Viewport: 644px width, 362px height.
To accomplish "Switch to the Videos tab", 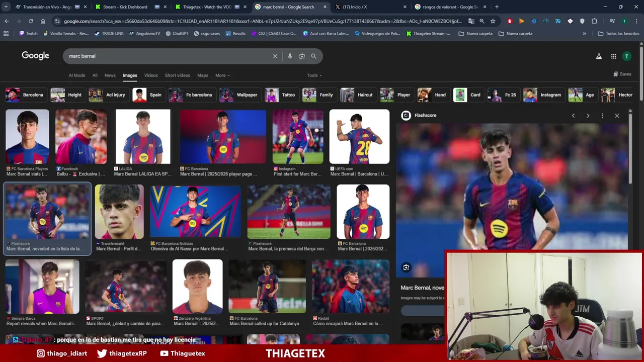I will click(x=151, y=75).
